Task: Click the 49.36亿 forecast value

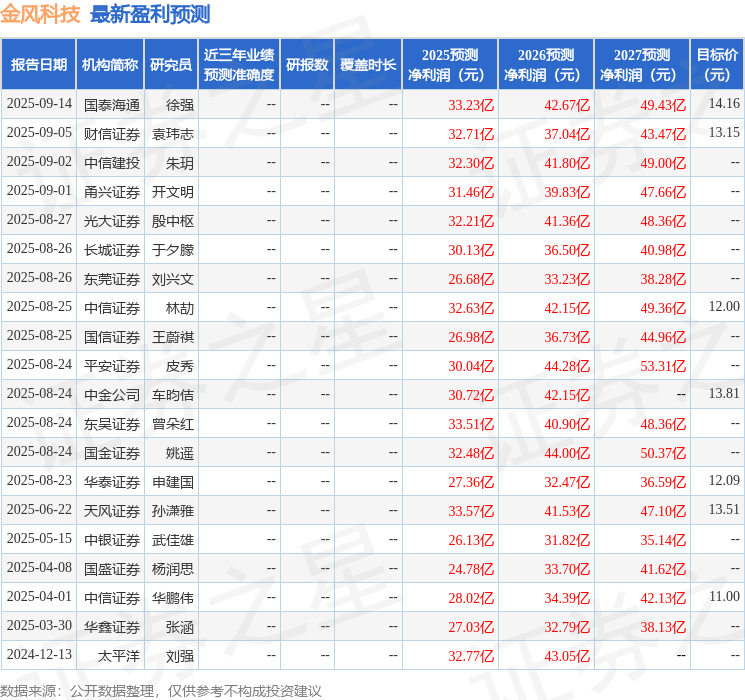Action: (x=663, y=308)
